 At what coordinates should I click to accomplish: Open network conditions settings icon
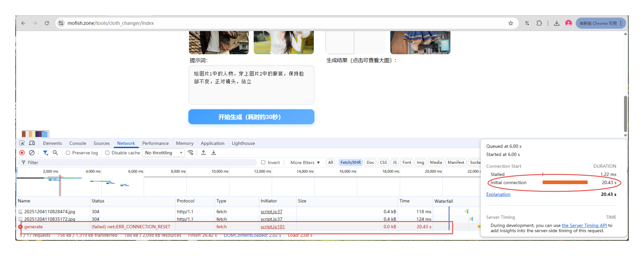(x=190, y=153)
